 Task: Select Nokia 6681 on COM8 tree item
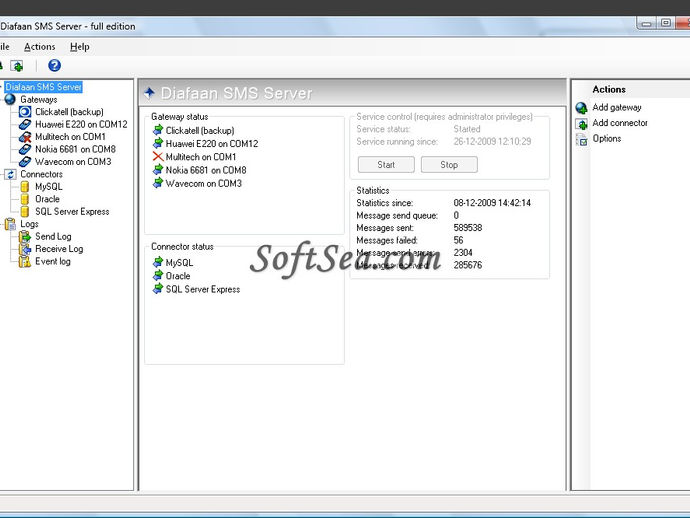pos(75,149)
